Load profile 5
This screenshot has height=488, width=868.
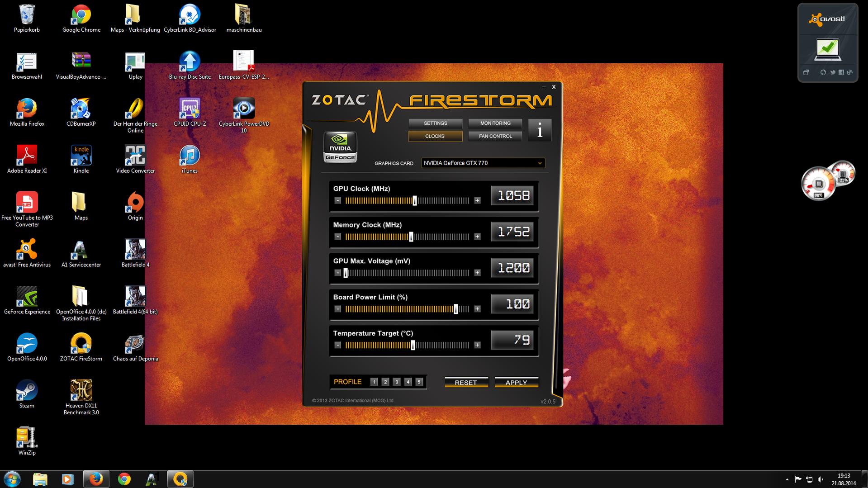click(x=419, y=382)
